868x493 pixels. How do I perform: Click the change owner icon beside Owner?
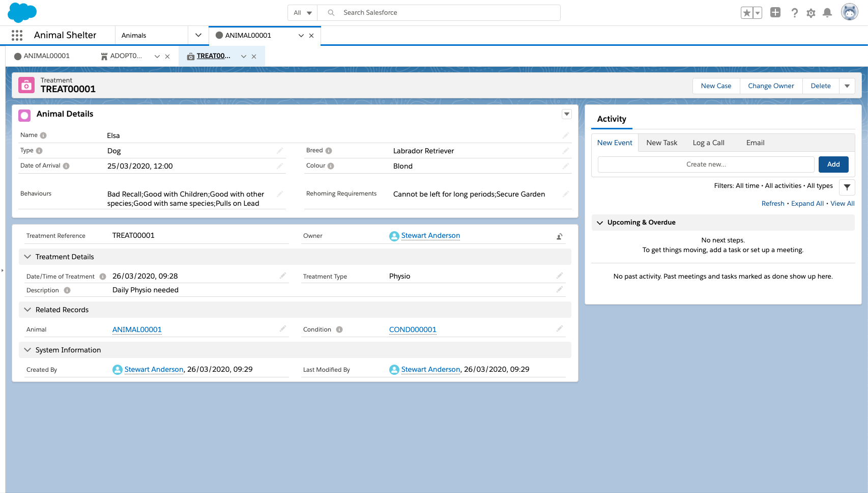(x=559, y=236)
